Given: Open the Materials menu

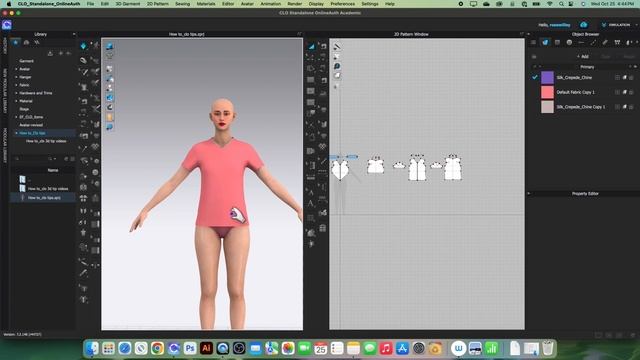Looking at the screenshot, I should (206, 4).
